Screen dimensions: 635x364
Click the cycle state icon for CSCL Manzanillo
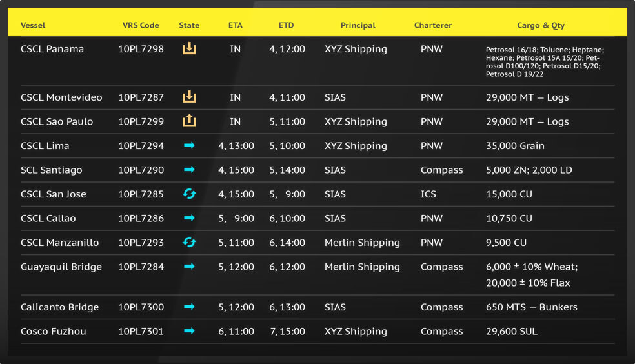coord(189,243)
